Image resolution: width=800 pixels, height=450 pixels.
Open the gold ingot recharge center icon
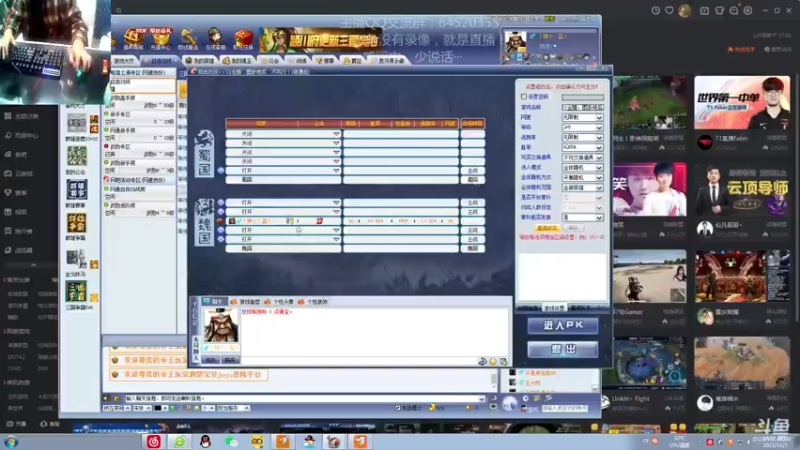(161, 39)
